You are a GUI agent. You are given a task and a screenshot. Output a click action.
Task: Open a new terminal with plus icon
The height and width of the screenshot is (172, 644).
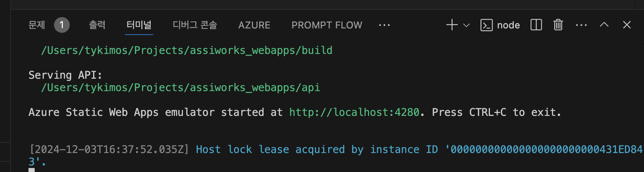pyautogui.click(x=452, y=25)
